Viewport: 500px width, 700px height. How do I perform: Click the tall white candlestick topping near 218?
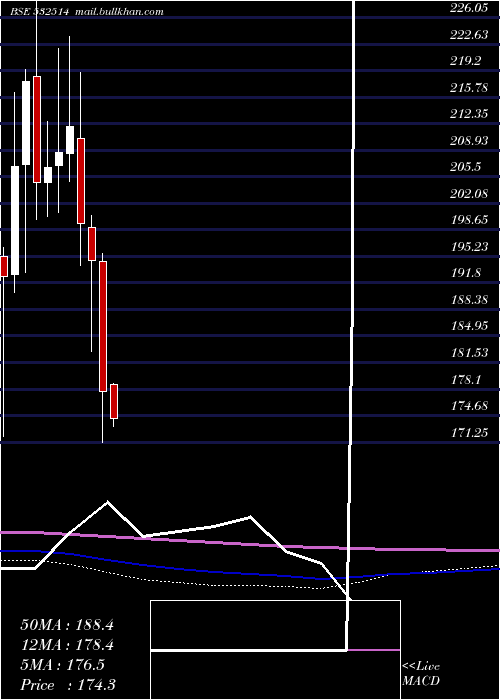tap(26, 123)
